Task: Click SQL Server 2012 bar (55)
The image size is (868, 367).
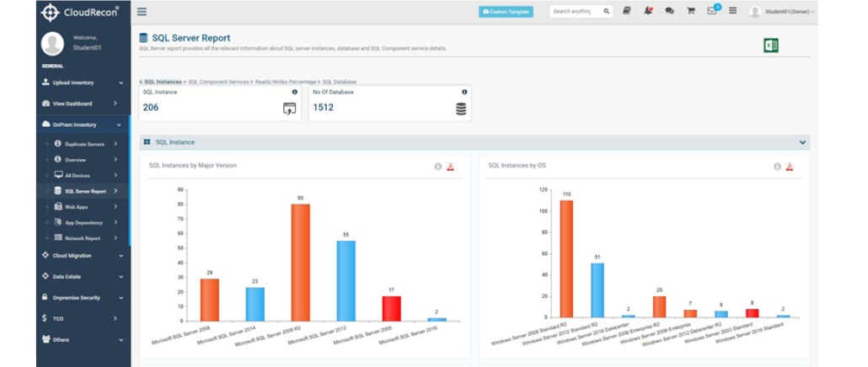Action: click(346, 281)
